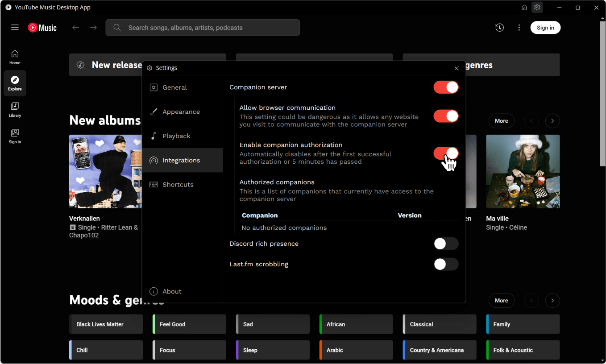Open the three-dot options menu

pyautogui.click(x=519, y=28)
